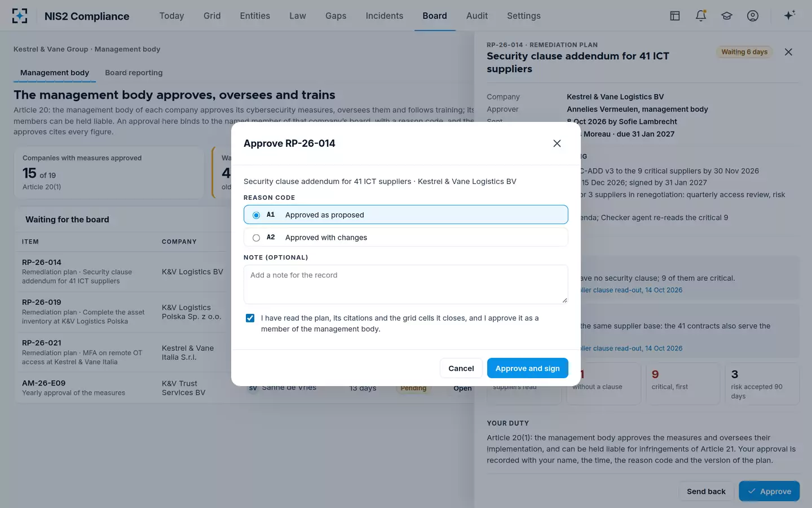This screenshot has height=508, width=812.
Task: Select reason code A2 Approved with changes
Action: coord(406,237)
